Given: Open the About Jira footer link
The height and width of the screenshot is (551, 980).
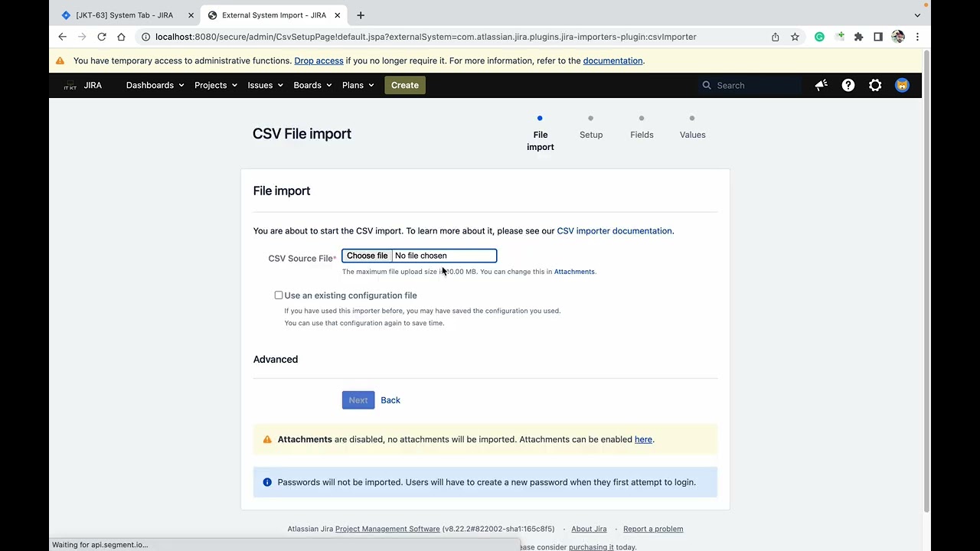Looking at the screenshot, I should [x=589, y=529].
